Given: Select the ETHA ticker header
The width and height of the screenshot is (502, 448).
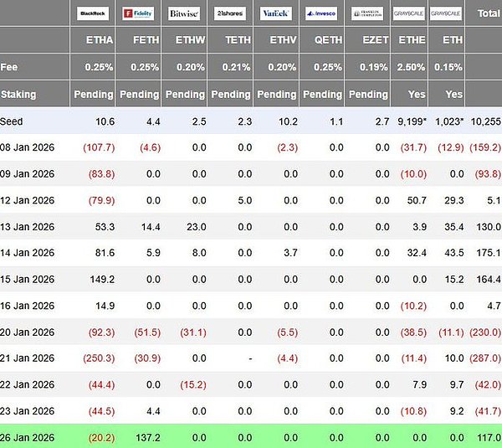Looking at the screenshot, I should tap(100, 39).
